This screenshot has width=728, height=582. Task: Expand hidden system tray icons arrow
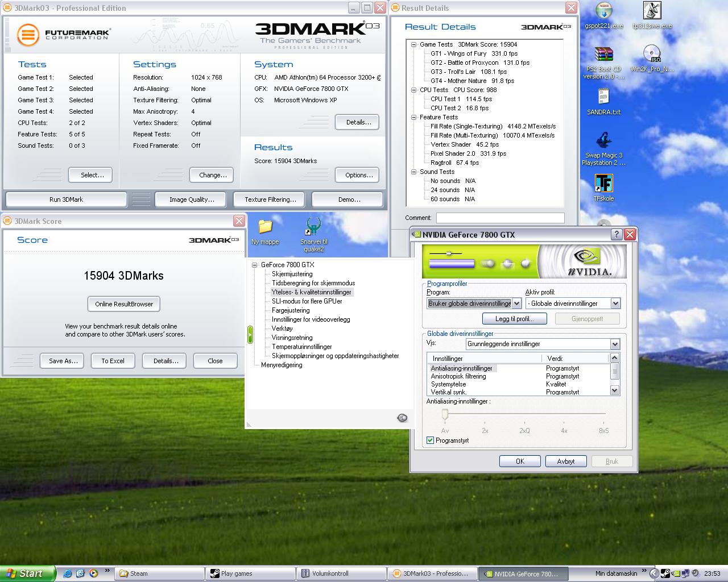(654, 573)
